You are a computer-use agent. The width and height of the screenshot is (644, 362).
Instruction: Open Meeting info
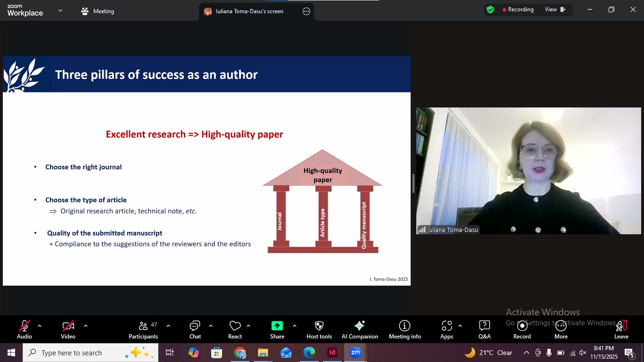click(405, 329)
